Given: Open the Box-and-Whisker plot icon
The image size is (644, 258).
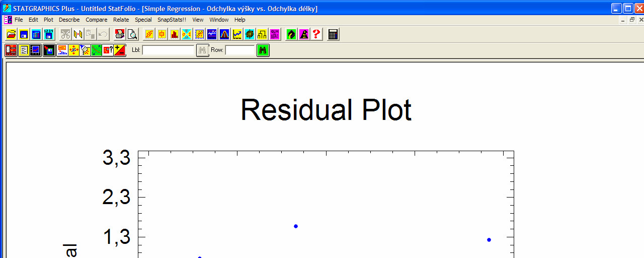Looking at the screenshot, I should pos(162,34).
